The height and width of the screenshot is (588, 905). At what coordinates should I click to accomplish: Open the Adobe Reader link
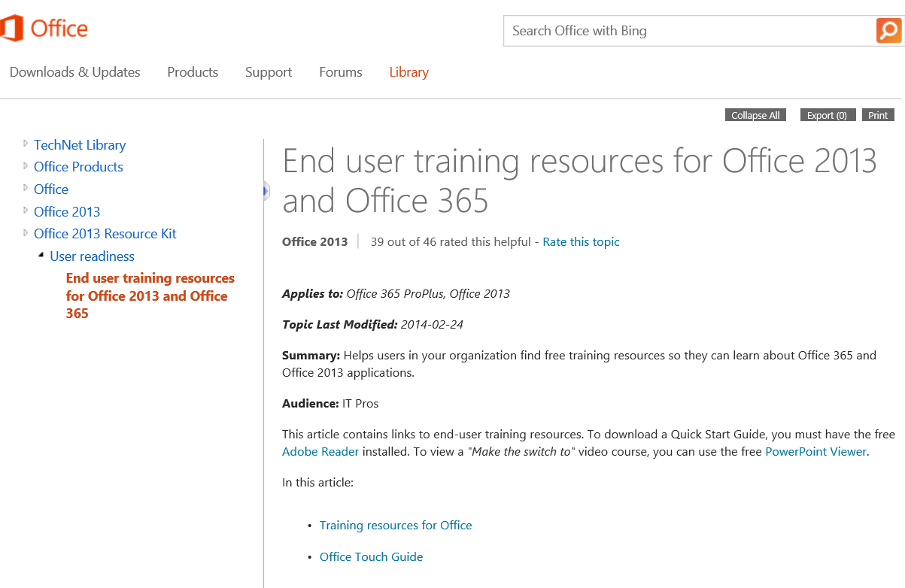[x=320, y=452]
